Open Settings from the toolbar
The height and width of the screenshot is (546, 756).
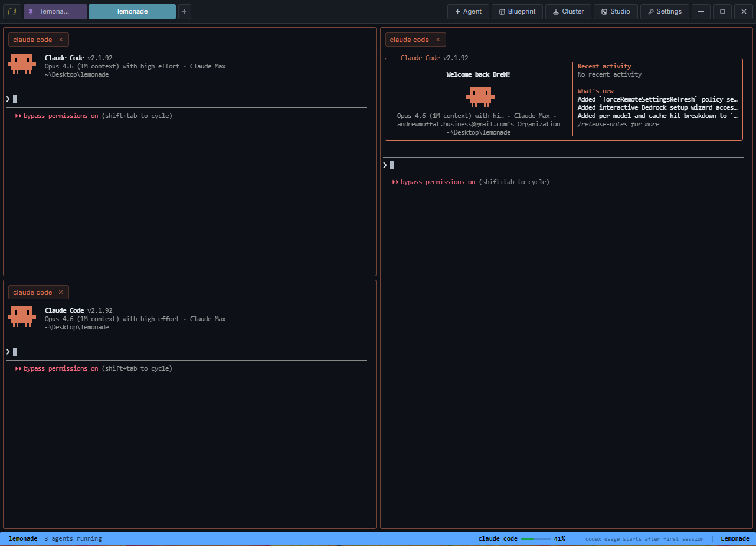pyautogui.click(x=665, y=11)
